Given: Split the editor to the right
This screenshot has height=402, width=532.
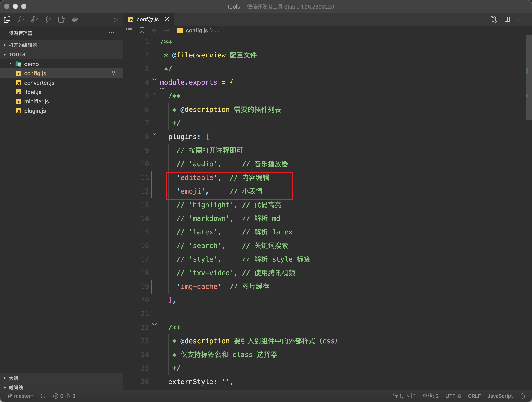Looking at the screenshot, I should point(507,19).
